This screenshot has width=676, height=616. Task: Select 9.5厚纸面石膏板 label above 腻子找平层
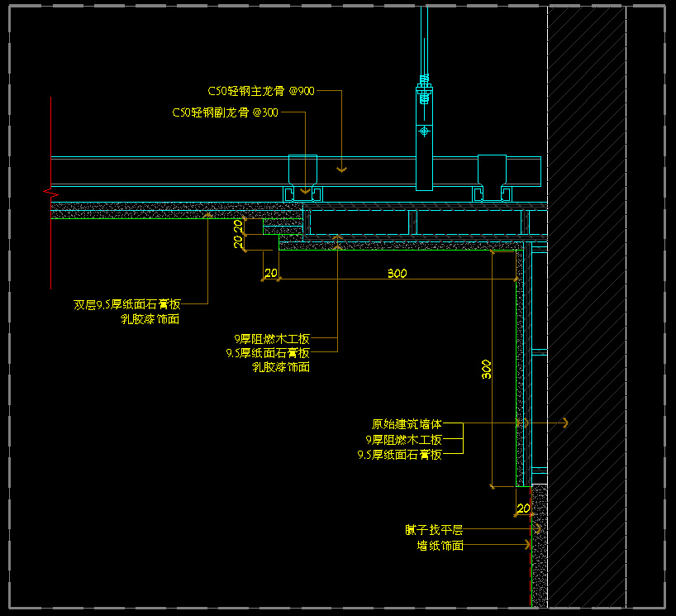click(399, 455)
